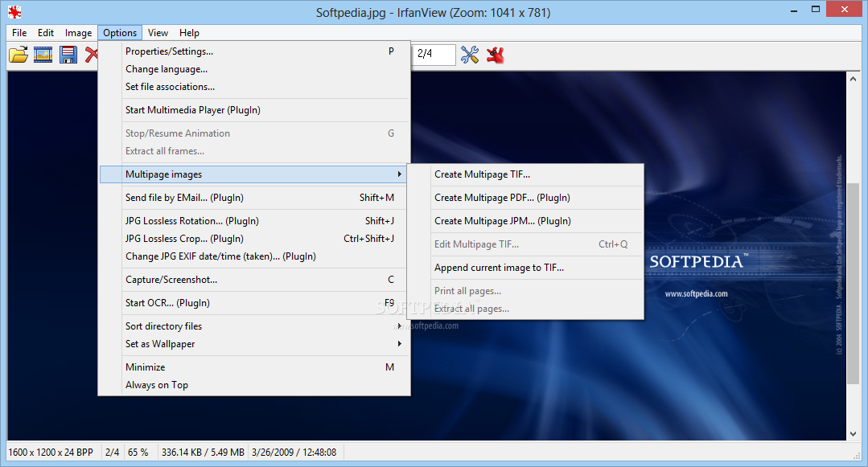Viewport: 868px width, 467px height.
Task: Click the vertical scrollbar up arrow
Action: point(853,79)
